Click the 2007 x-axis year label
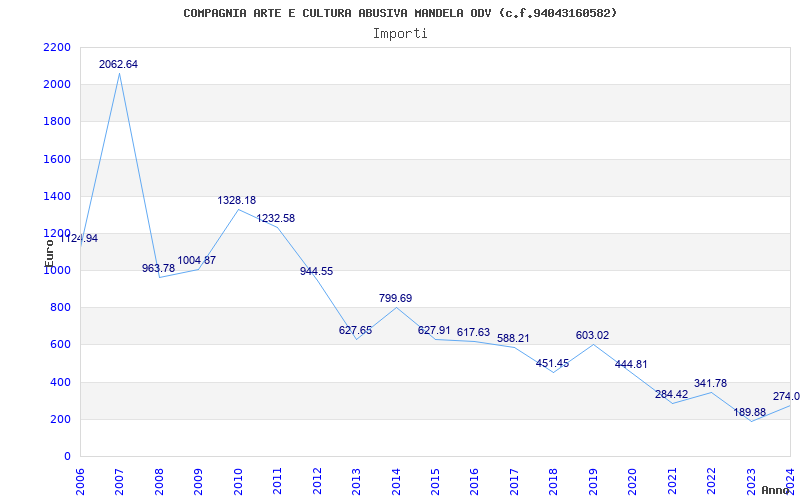 (x=120, y=481)
